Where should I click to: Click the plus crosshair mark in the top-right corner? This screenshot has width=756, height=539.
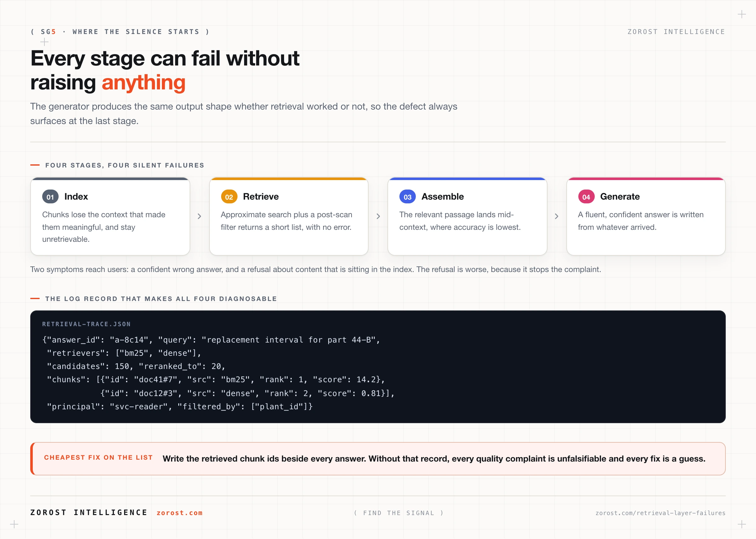(742, 14)
